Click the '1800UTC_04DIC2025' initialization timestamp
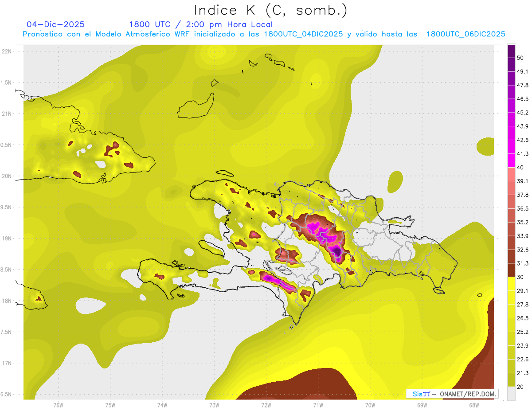 (303, 34)
